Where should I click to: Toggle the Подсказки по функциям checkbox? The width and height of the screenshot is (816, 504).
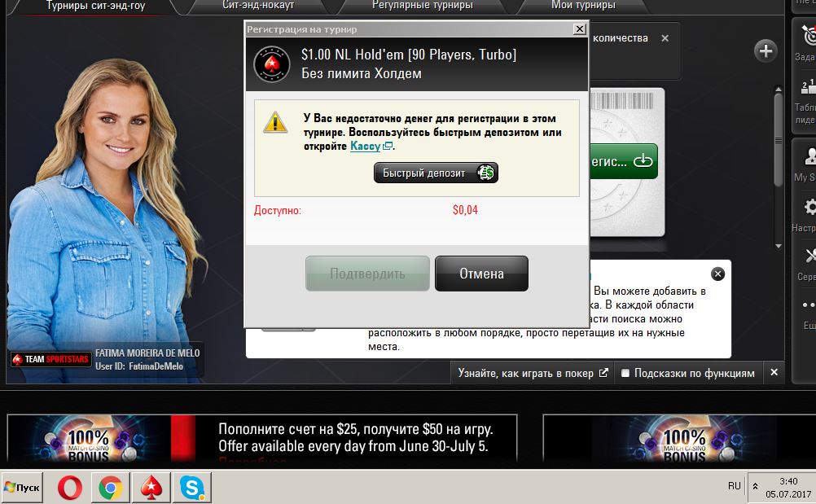coord(625,373)
